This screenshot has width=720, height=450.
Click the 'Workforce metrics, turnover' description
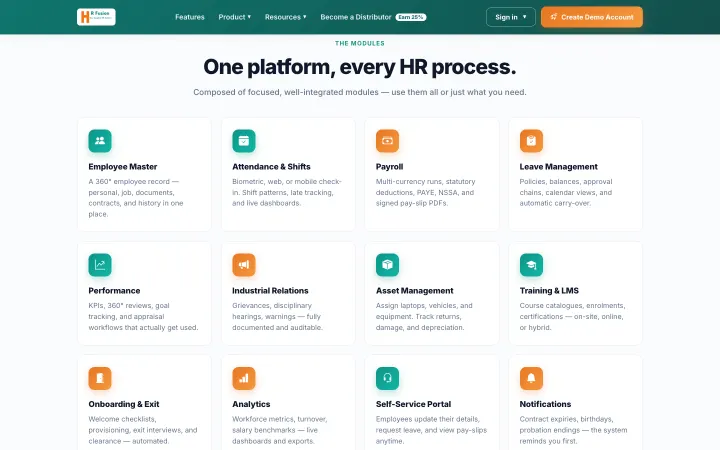pos(280,430)
